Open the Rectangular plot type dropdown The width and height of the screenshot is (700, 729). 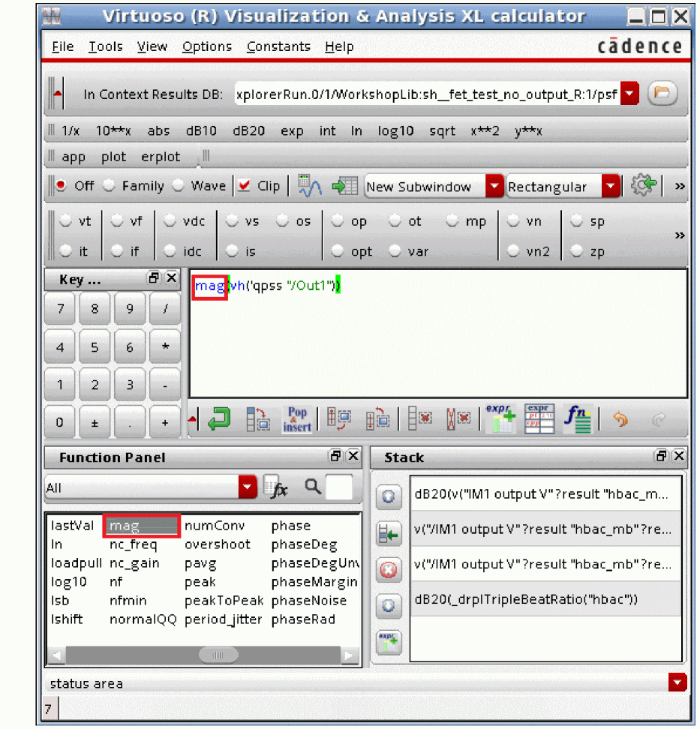(x=611, y=187)
